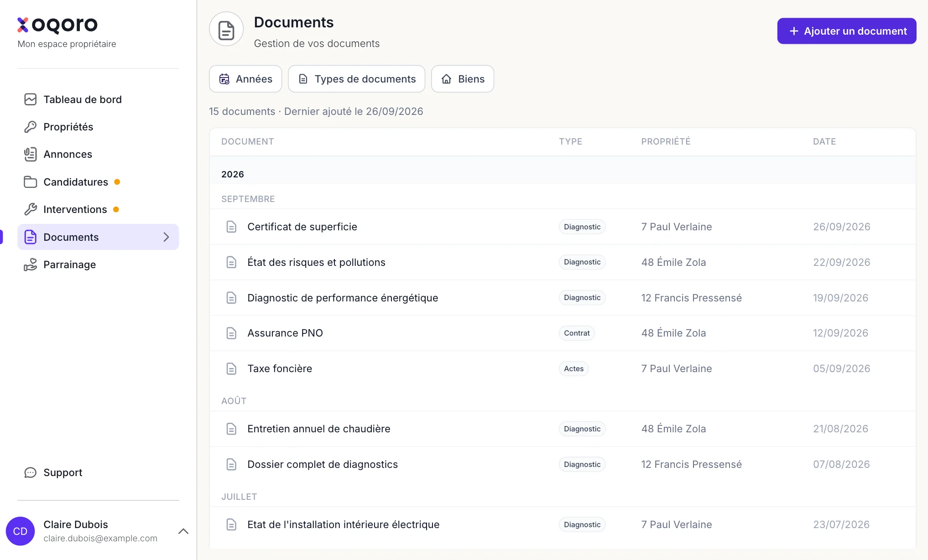Image resolution: width=928 pixels, height=560 pixels.
Task: Click Ajouter un document button
Action: pyautogui.click(x=847, y=31)
